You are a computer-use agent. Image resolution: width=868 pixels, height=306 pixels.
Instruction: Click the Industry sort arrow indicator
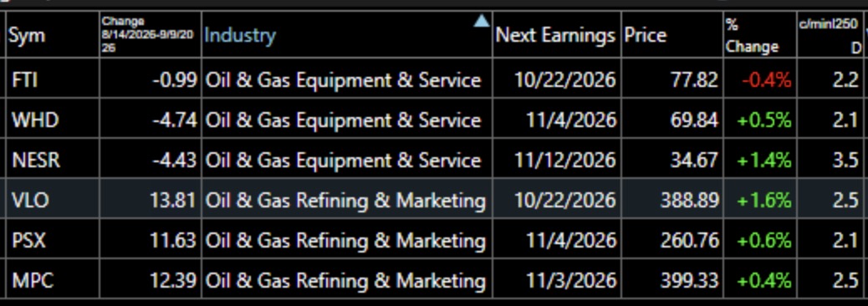pyautogui.click(x=482, y=21)
